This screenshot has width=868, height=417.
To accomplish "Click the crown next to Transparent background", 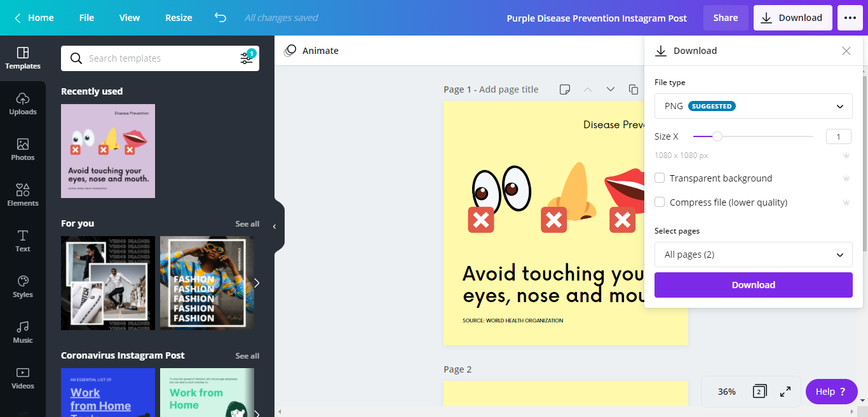I will pos(846,178).
